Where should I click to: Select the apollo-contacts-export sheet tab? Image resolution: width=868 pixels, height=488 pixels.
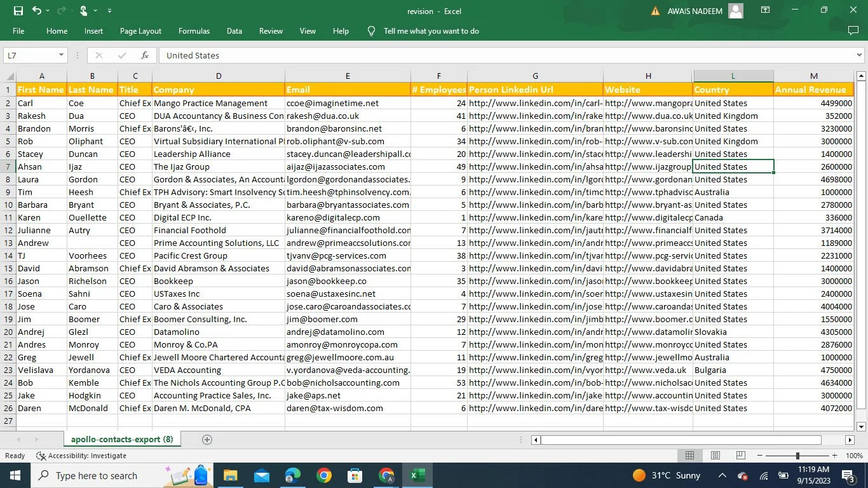[121, 439]
